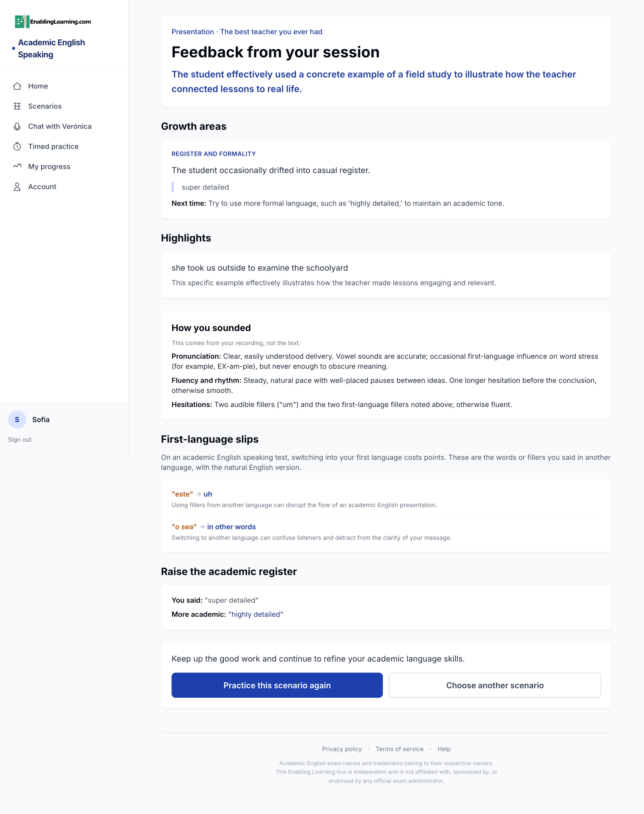Sign out of the account
Viewport: 644px width, 814px height.
[x=20, y=440]
